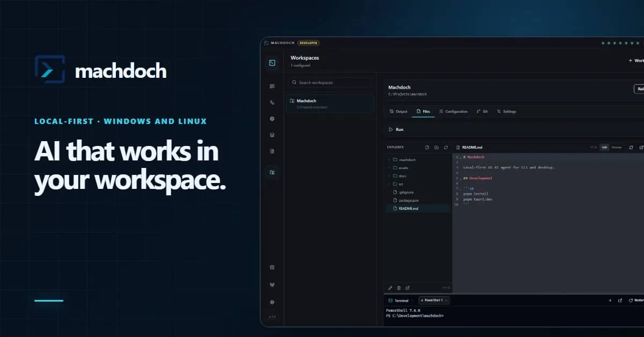Click the Workspaces page heading

tap(305, 58)
